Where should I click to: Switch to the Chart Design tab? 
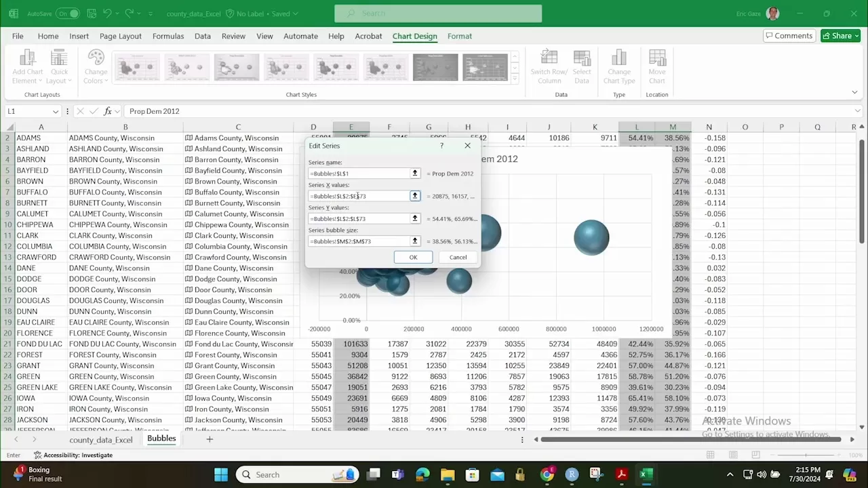[414, 36]
